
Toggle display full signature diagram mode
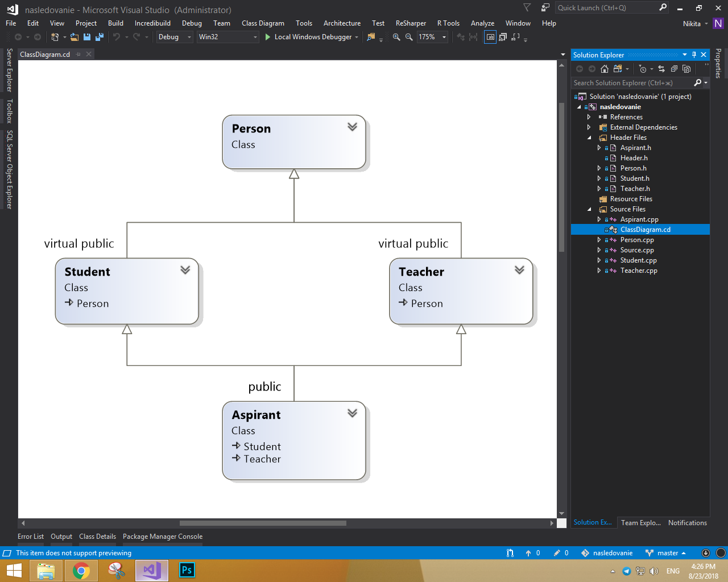(x=515, y=37)
